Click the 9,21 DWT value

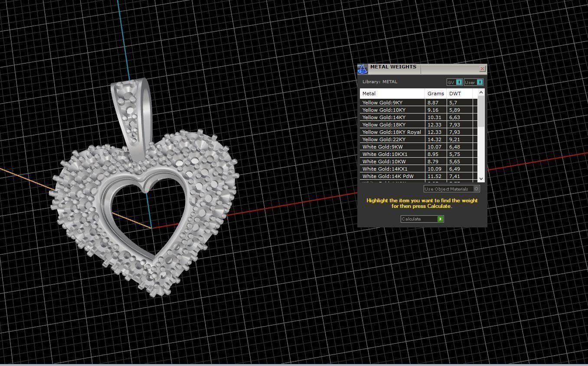(454, 139)
